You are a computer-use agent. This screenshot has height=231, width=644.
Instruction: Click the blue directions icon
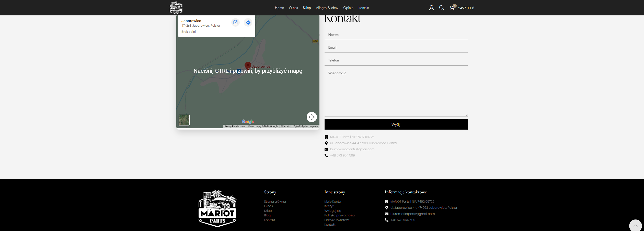[248, 23]
